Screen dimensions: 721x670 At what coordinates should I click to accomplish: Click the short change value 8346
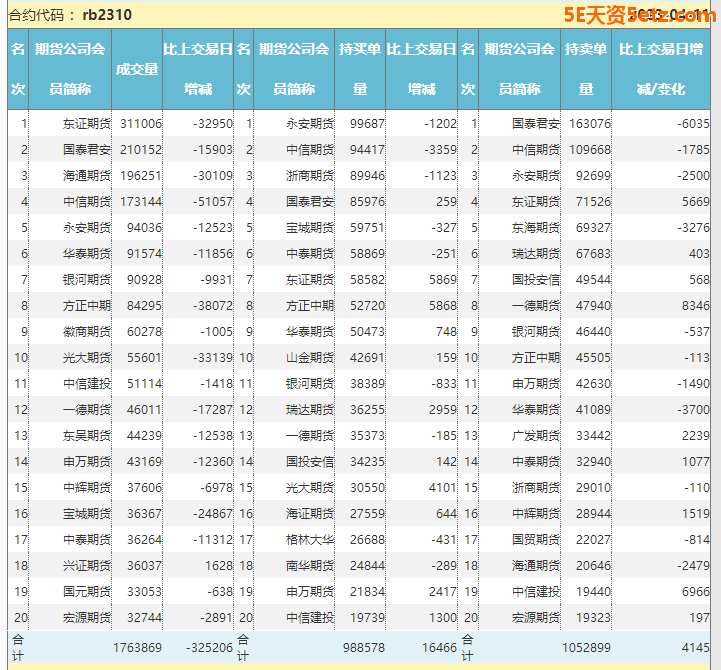(x=696, y=305)
